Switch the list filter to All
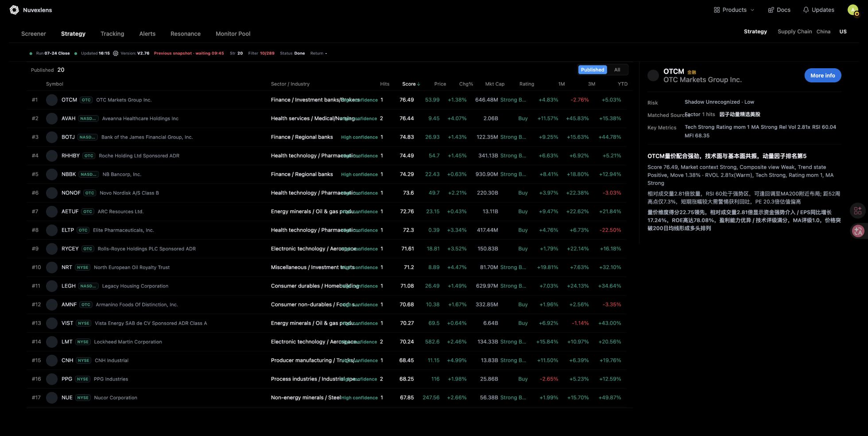Viewport: 868px width, 436px height. 617,70
